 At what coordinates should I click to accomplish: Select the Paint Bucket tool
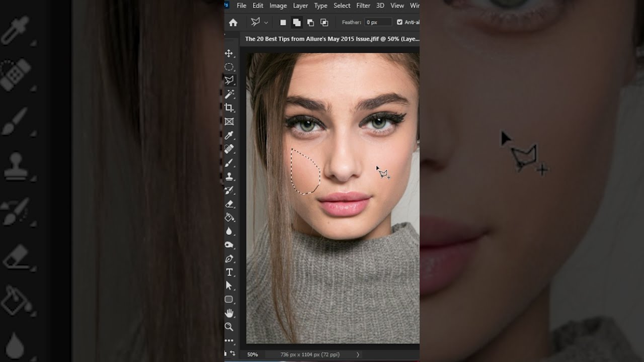point(229,217)
